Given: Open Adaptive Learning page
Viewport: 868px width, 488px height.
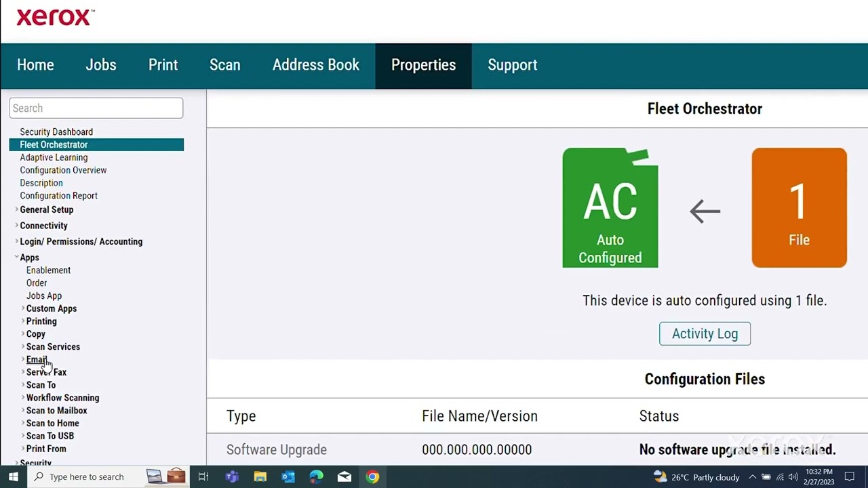Looking at the screenshot, I should pyautogui.click(x=54, y=157).
